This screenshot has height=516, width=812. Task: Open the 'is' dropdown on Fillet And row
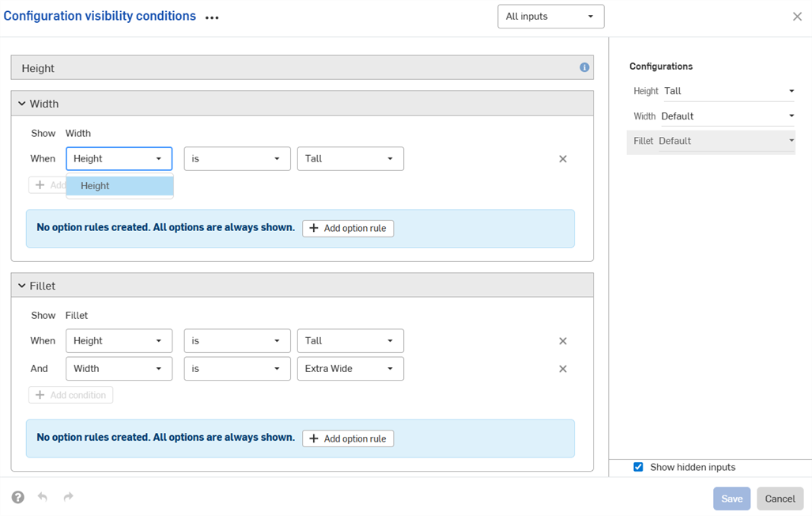(237, 369)
